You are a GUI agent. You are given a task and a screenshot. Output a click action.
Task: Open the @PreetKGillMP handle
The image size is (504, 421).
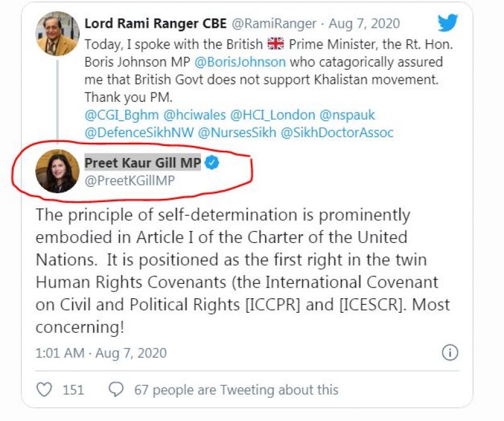tap(130, 181)
